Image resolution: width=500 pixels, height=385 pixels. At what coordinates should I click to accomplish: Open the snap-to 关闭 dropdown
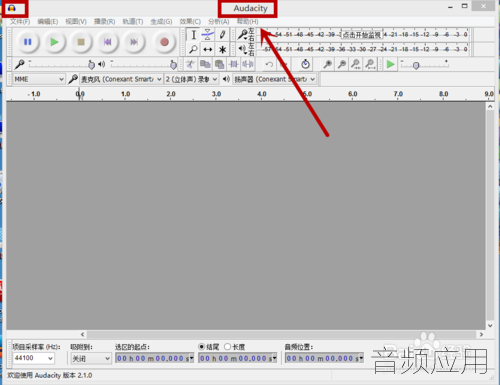pyautogui.click(x=91, y=358)
